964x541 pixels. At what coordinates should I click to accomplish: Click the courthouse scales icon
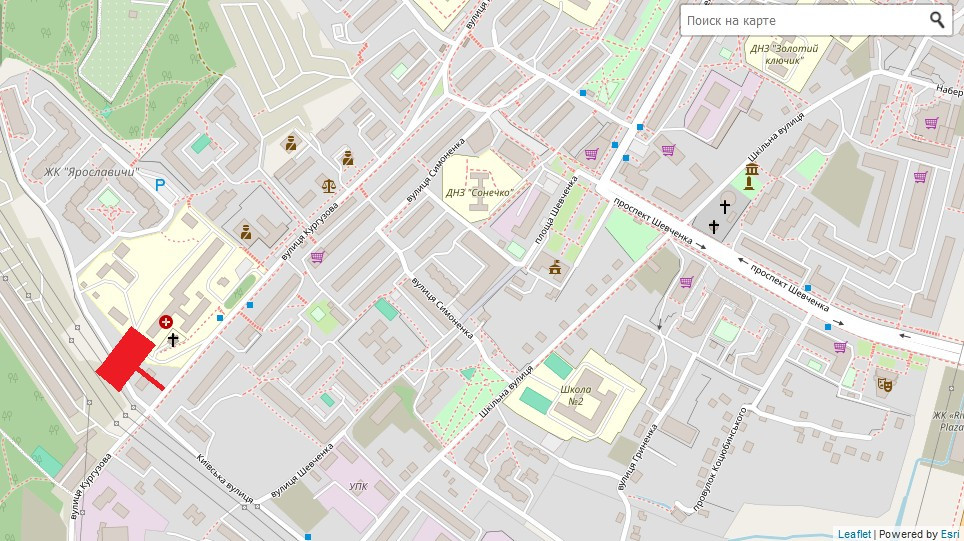[329, 185]
